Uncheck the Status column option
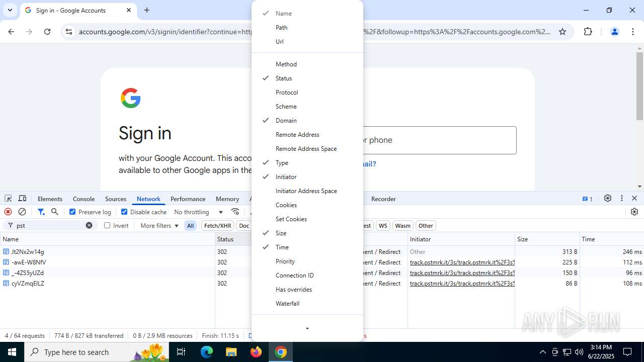 point(307,78)
